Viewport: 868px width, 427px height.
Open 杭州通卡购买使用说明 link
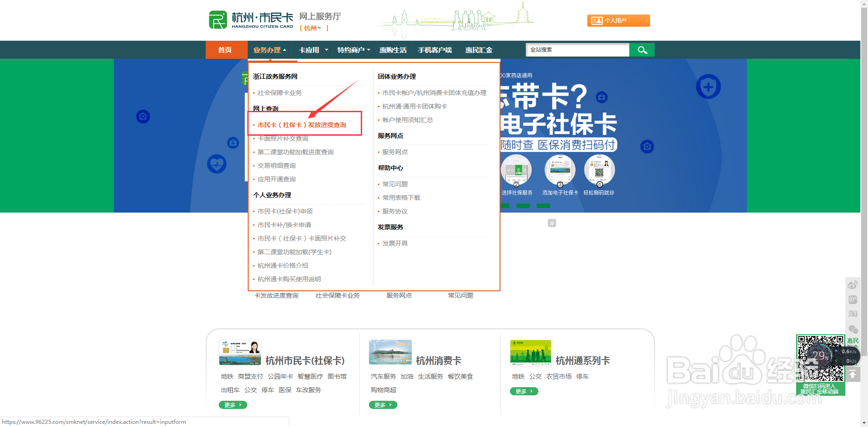(x=289, y=279)
